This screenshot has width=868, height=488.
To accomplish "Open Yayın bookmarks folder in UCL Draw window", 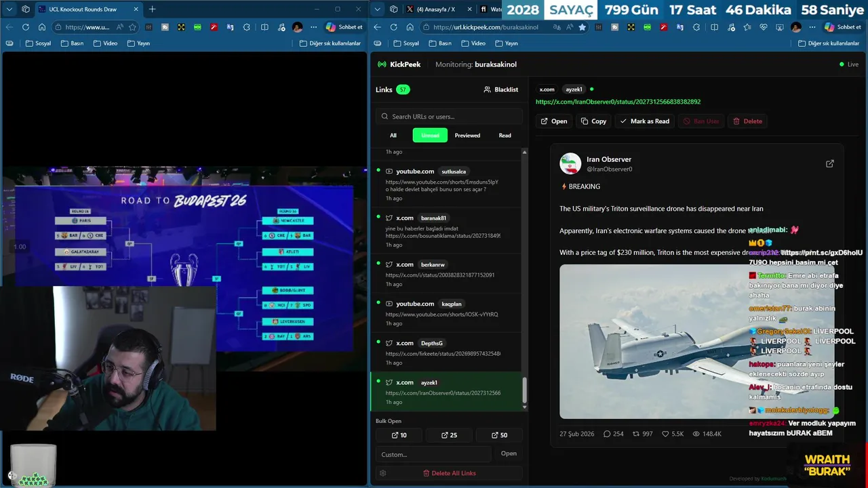I will (138, 43).
